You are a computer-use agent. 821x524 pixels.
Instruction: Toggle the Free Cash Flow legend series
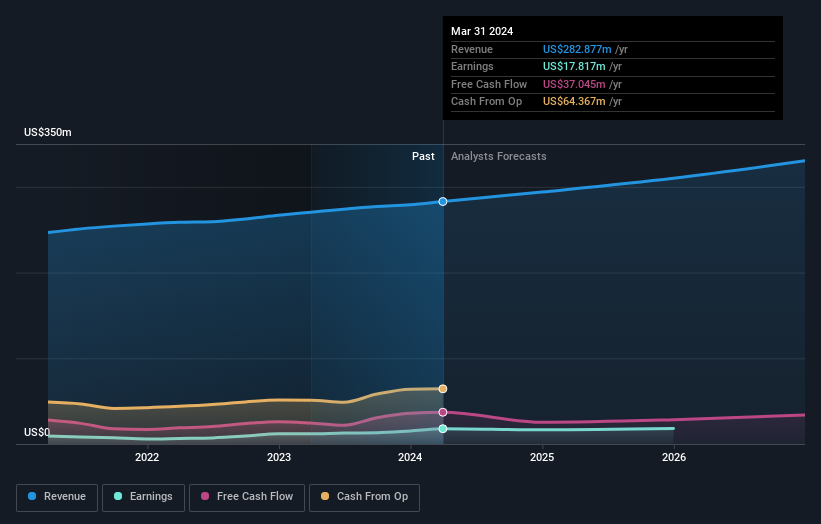coord(247,497)
